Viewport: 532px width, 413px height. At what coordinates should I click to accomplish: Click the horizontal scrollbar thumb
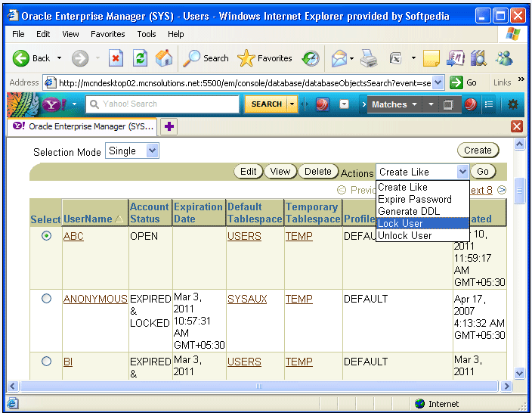[258, 387]
